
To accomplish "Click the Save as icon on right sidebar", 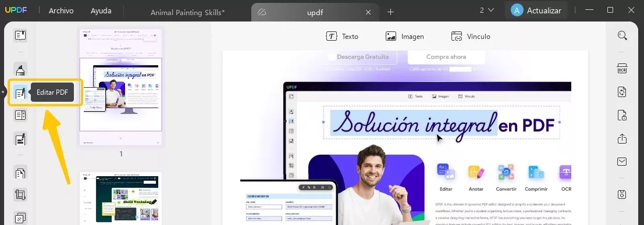I will coord(622,194).
